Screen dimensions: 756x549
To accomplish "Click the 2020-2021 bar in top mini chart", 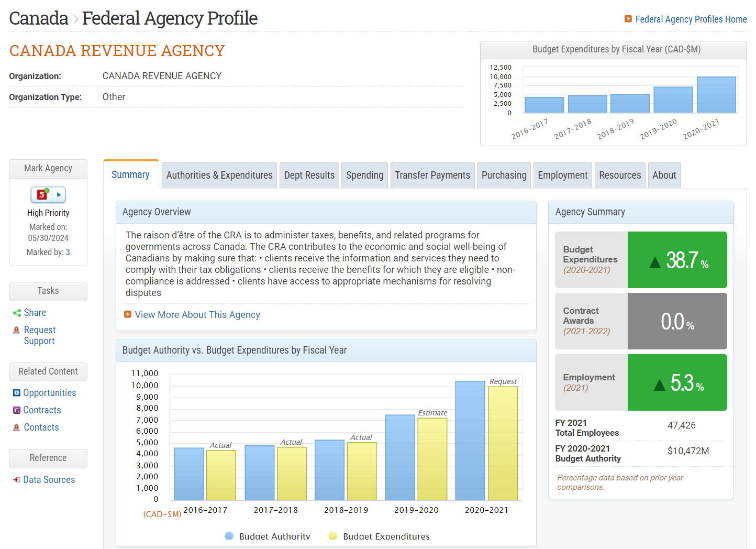I will pyautogui.click(x=716, y=95).
